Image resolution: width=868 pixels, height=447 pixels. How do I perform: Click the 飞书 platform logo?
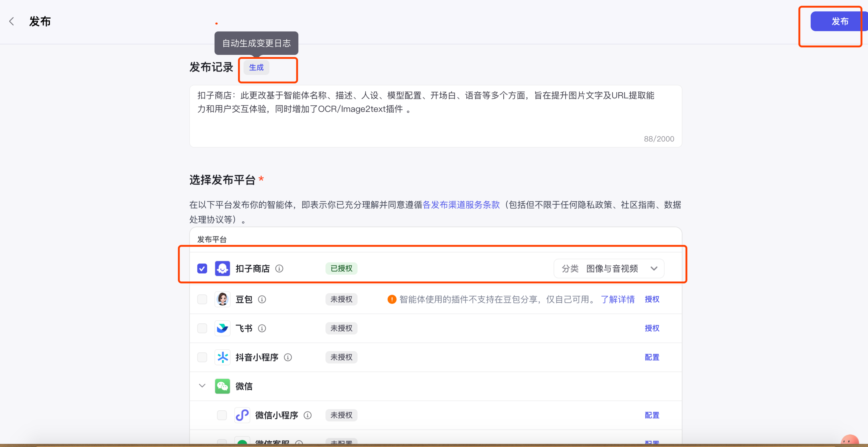tap(222, 328)
